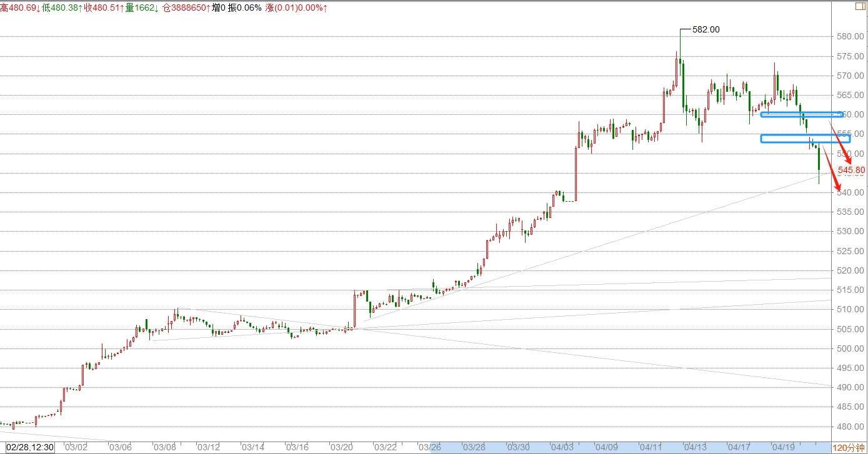Click the 收480.51 close price readout
The image size is (868, 454).
[x=104, y=8]
